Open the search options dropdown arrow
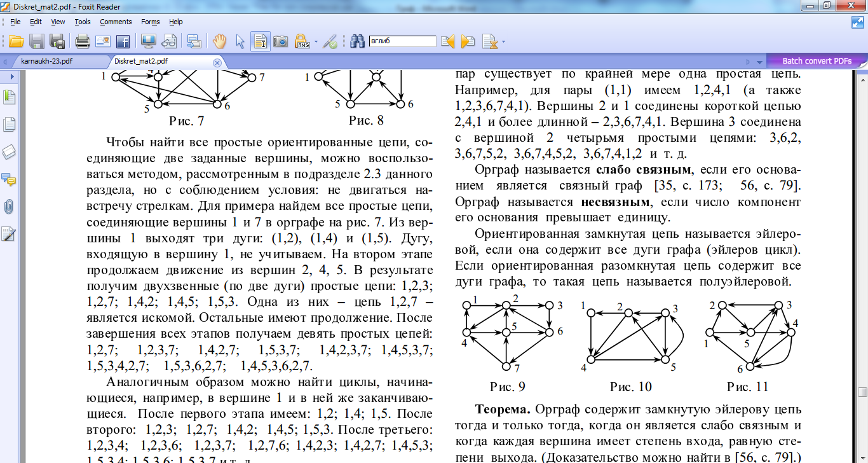 click(503, 43)
